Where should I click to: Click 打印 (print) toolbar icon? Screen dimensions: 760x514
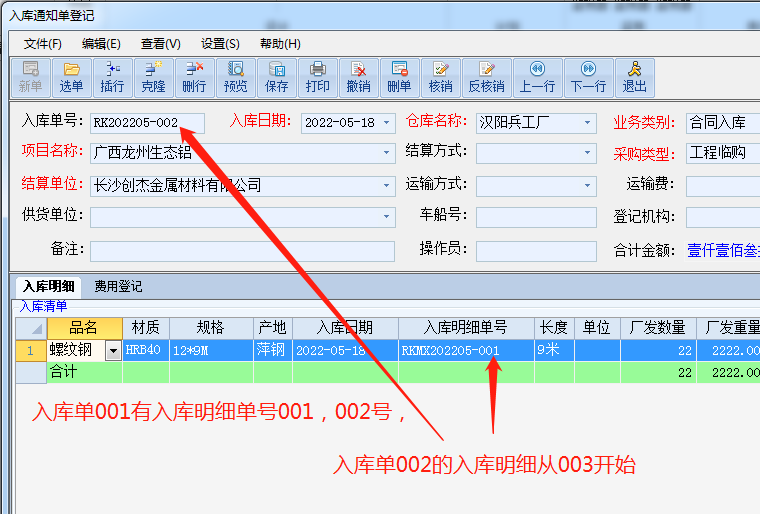pyautogui.click(x=317, y=78)
